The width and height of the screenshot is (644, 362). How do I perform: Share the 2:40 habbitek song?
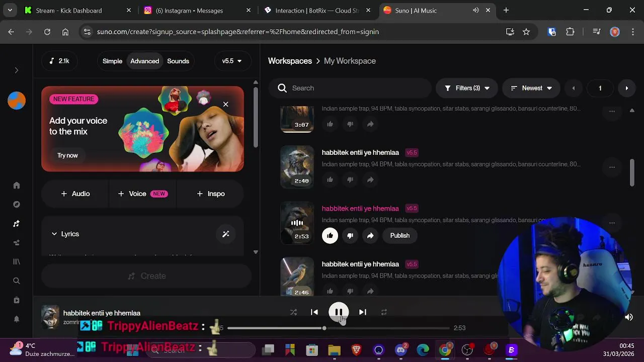tap(370, 179)
